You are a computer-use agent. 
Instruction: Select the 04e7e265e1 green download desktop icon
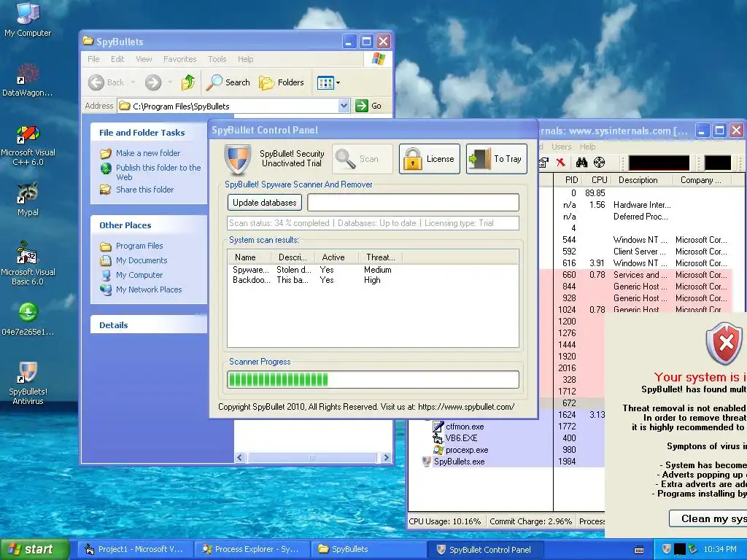[28, 319]
